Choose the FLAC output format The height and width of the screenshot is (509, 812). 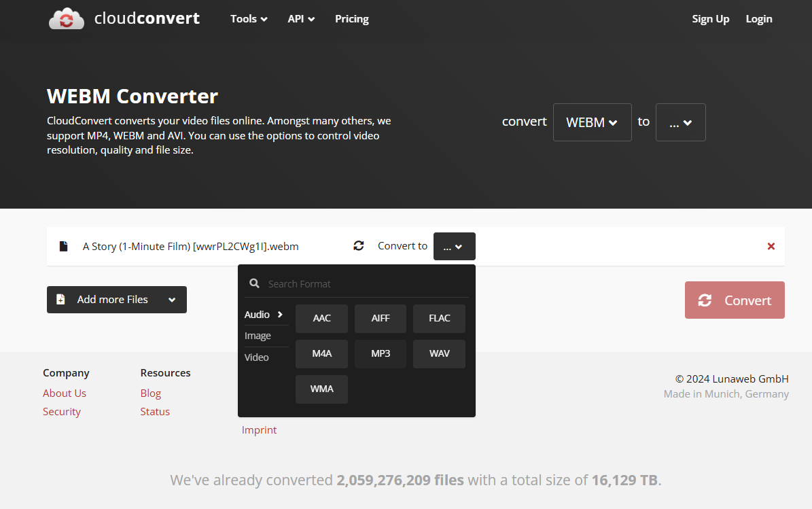(439, 318)
